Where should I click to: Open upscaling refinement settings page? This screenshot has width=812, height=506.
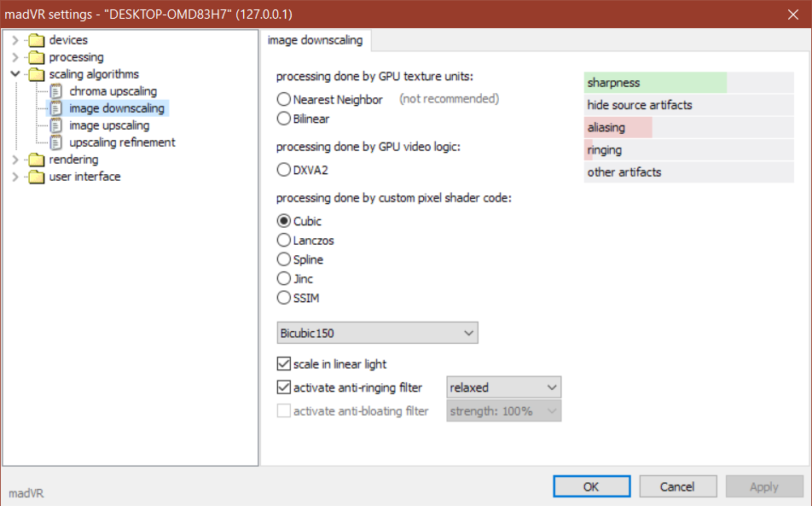[x=122, y=142]
